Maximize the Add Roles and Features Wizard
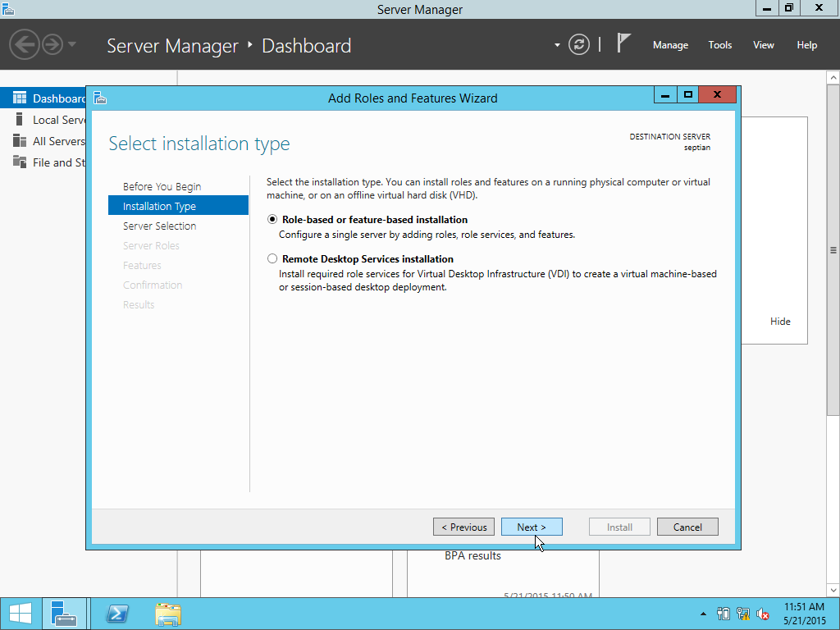The width and height of the screenshot is (840, 630). coord(688,95)
